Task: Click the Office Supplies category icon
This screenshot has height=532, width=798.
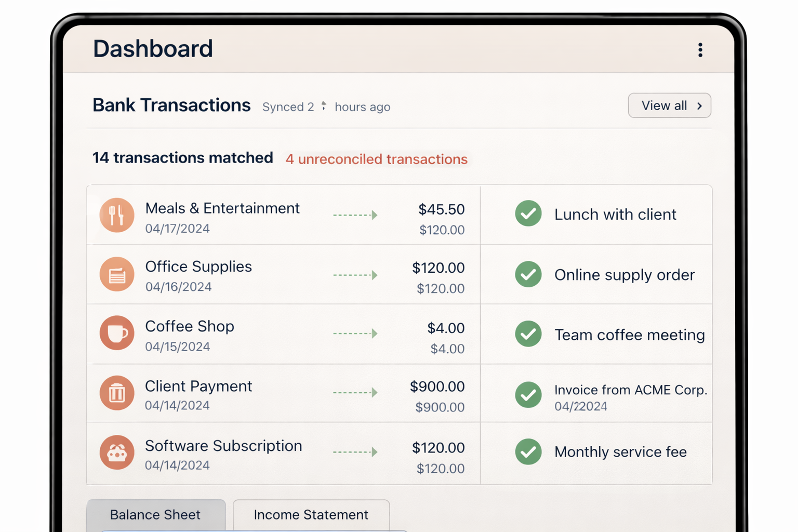Action: [117, 274]
